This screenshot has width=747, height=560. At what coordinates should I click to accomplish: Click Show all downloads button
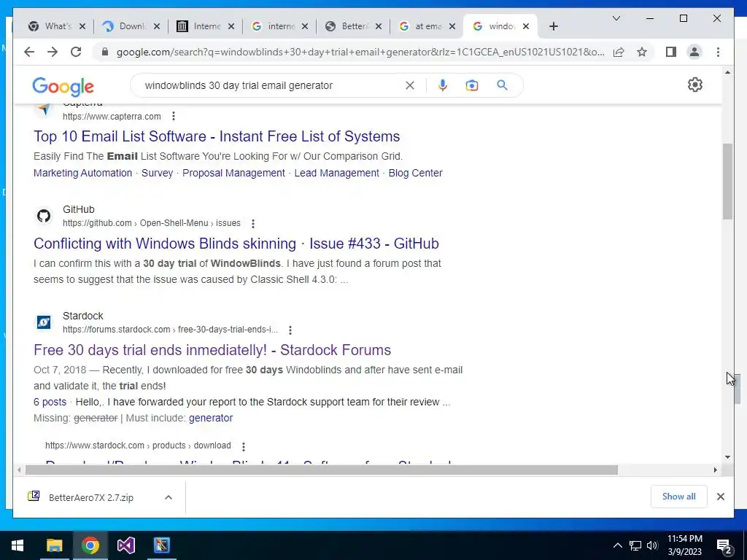[x=679, y=497]
